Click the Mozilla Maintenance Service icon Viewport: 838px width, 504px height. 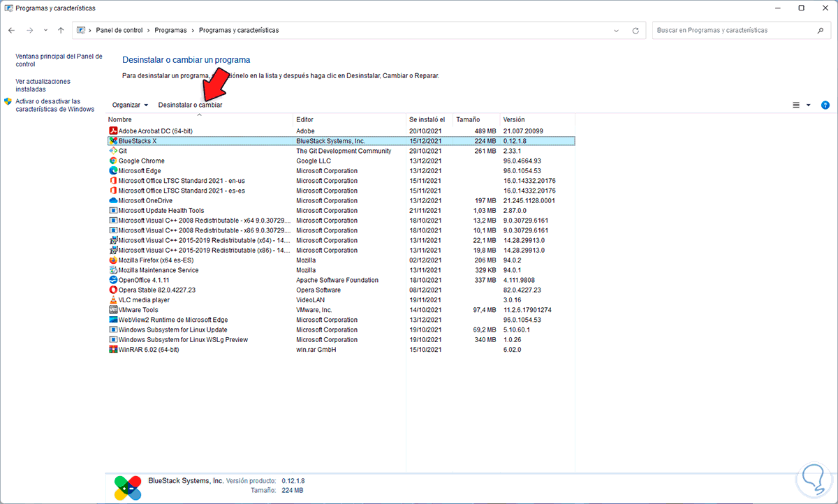113,270
